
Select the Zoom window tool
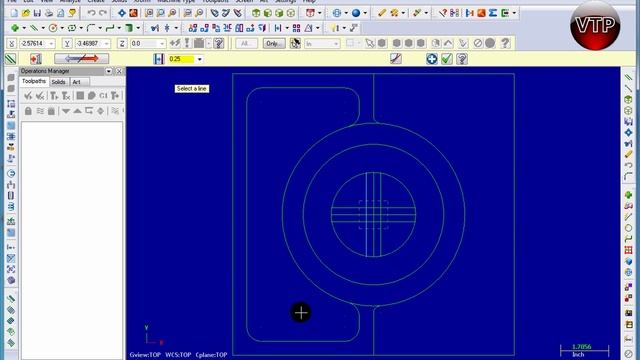[x=149, y=13]
